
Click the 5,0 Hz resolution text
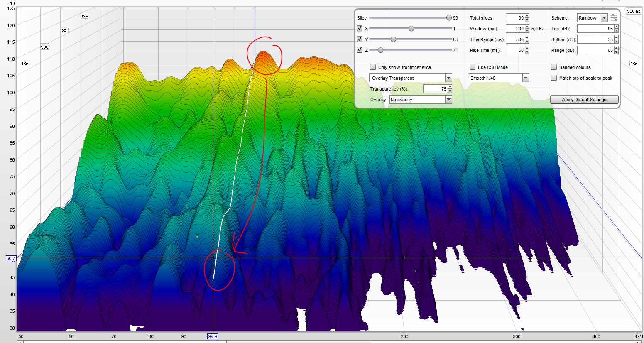click(538, 29)
